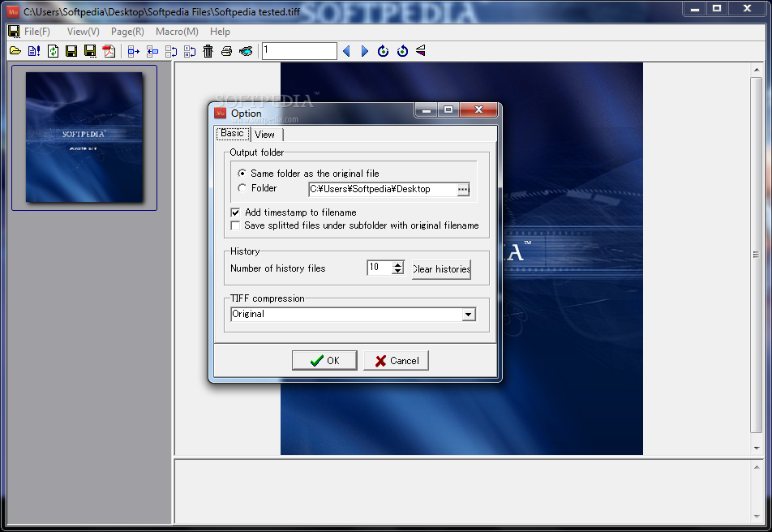Click the first blue rotate icon after the page arrows
This screenshot has width=772, height=532.
pos(383,51)
